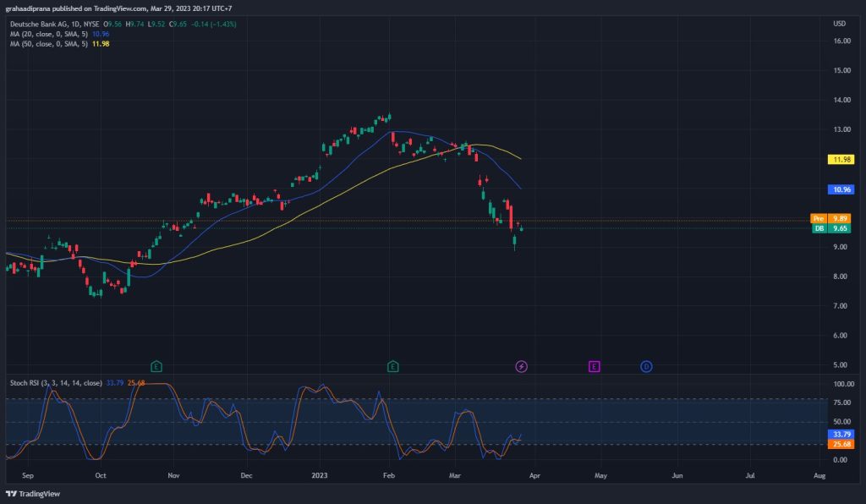This screenshot has height=504, width=866.
Task: Select the MA 50 indicator legend
Action: pos(48,44)
